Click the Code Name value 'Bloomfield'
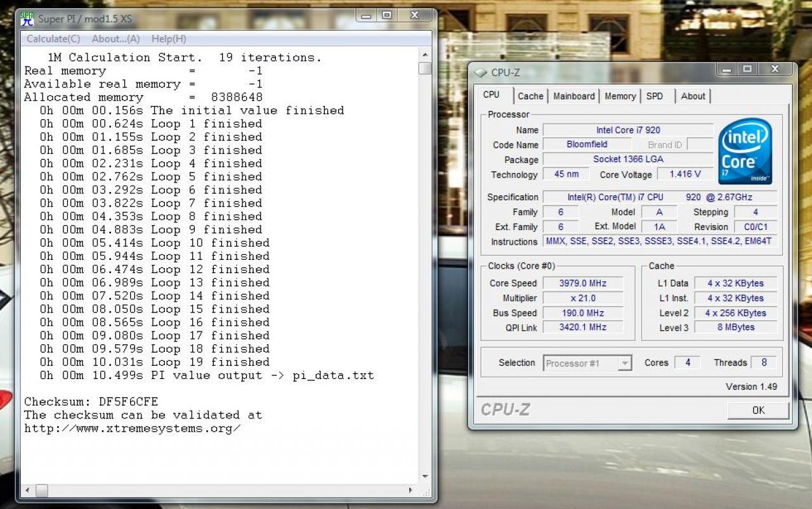This screenshot has width=812, height=509. coord(587,145)
